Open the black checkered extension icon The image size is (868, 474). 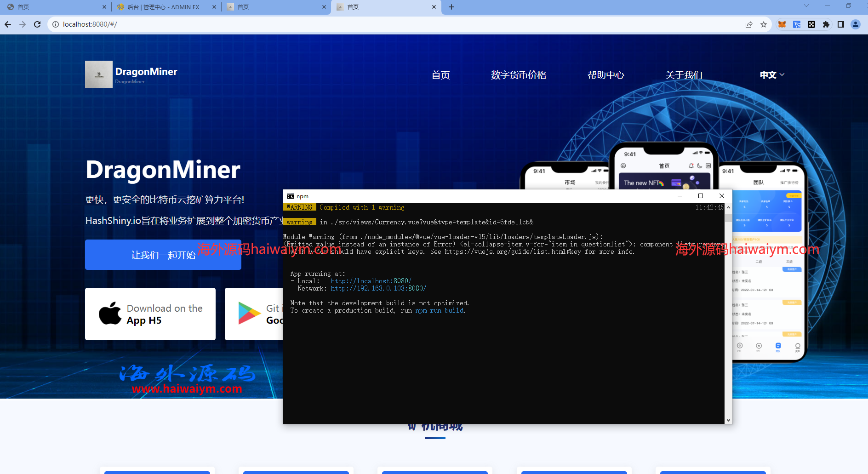tap(811, 24)
